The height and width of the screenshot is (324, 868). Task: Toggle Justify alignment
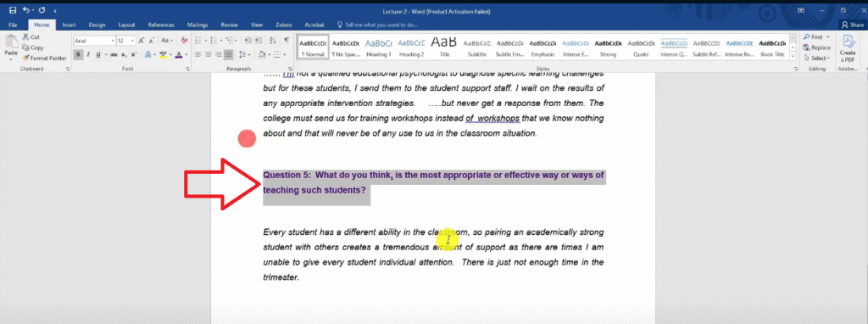tap(229, 54)
